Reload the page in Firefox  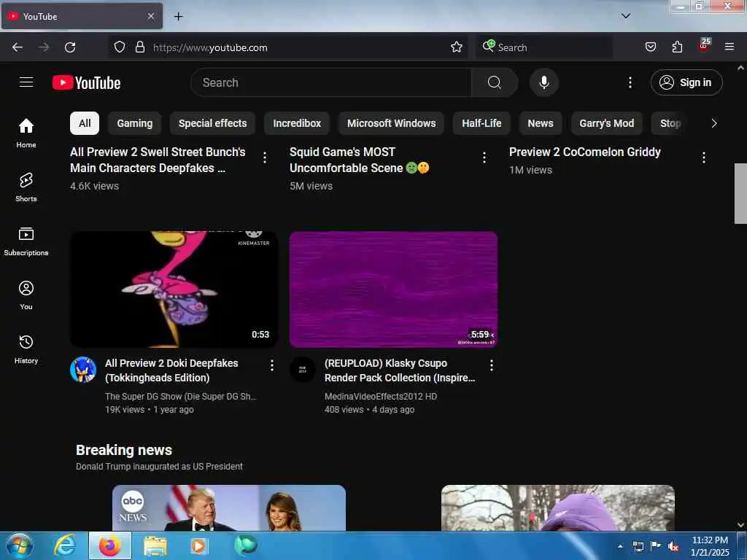pyautogui.click(x=70, y=47)
